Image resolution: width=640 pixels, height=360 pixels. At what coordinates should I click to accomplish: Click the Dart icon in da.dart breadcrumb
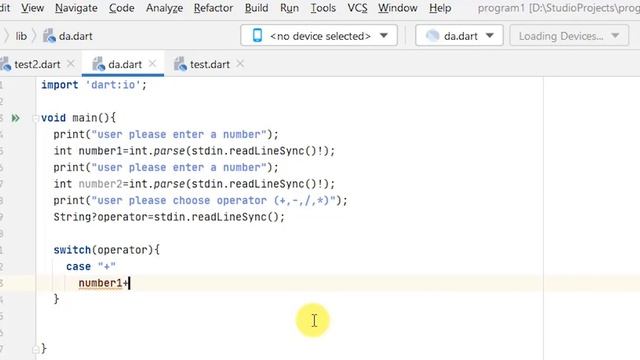[x=49, y=36]
